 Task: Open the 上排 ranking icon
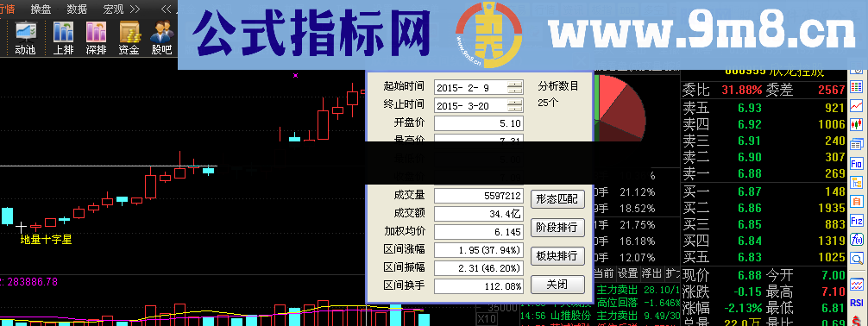(x=63, y=38)
